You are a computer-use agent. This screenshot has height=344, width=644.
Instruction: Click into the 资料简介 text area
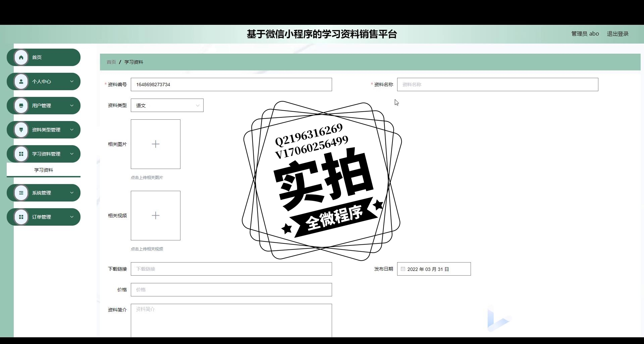coord(231,321)
